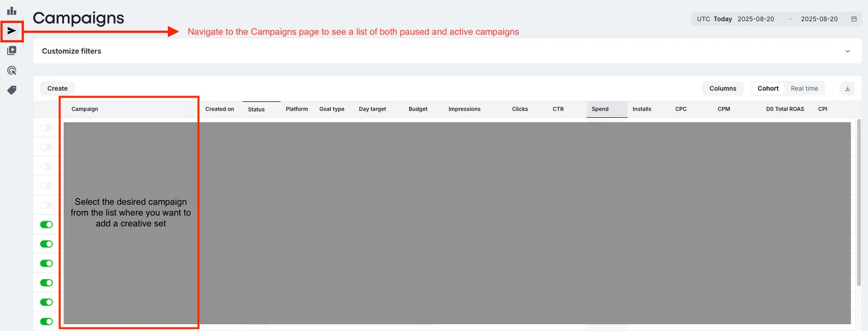Open the calendar icon beside the date range
Viewport: 868px width, 331px height.
[x=853, y=19]
